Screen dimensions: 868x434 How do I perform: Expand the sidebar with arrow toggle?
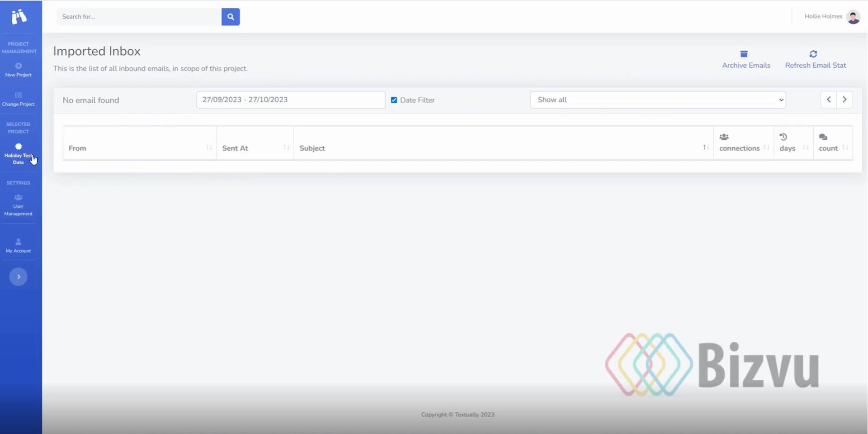[18, 277]
